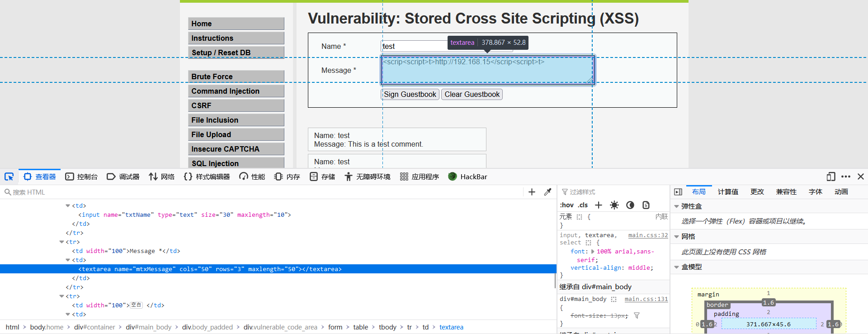Toggle the .cls classes panel

(x=583, y=205)
